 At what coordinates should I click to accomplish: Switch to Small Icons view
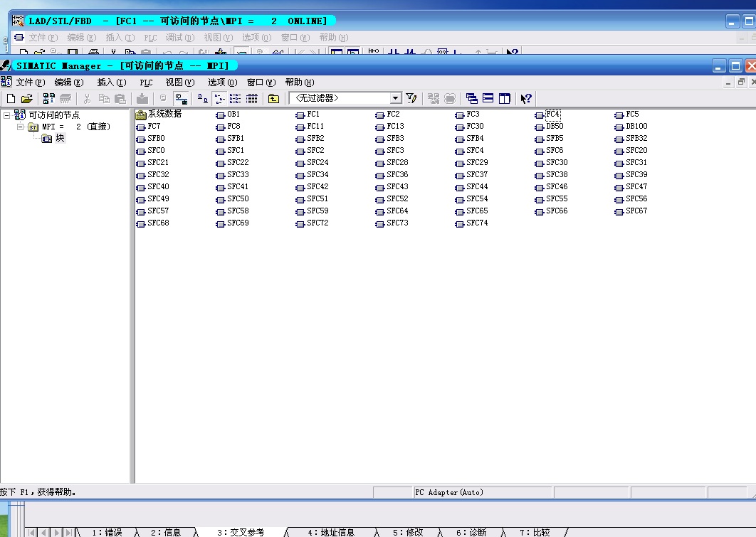[219, 99]
